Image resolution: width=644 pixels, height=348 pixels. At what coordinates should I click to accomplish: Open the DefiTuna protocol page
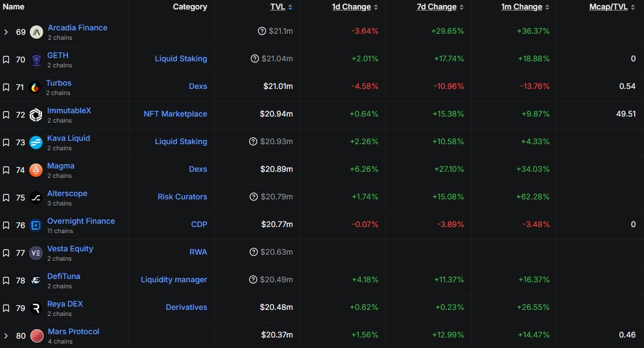[64, 276]
